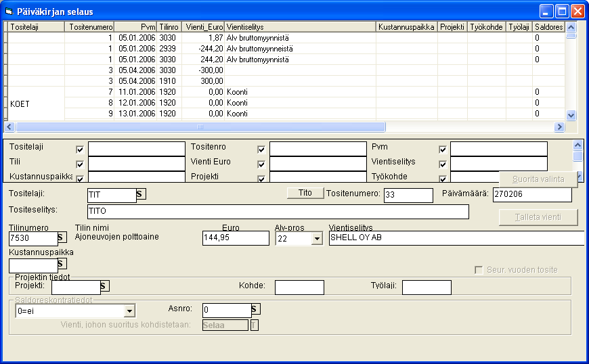This screenshot has height=364, width=589.
Task: Click the grid's scroll left arrow
Action: pos(9,127)
